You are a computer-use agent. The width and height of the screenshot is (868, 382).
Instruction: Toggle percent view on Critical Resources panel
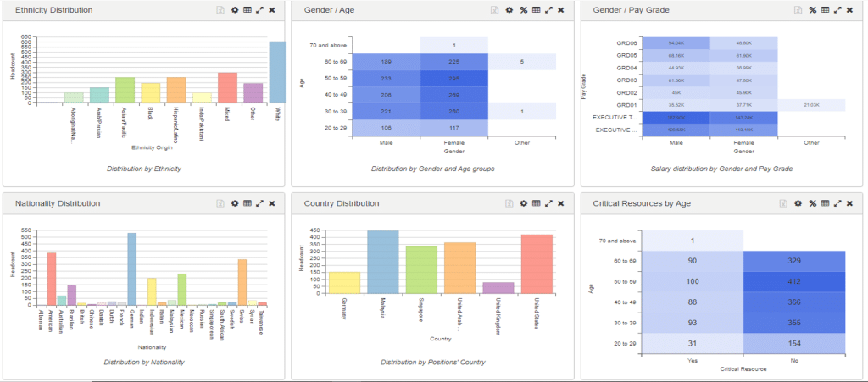point(813,203)
